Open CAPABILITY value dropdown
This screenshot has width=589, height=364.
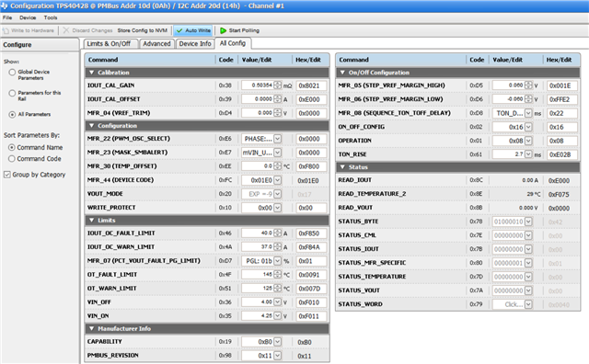tap(277, 342)
